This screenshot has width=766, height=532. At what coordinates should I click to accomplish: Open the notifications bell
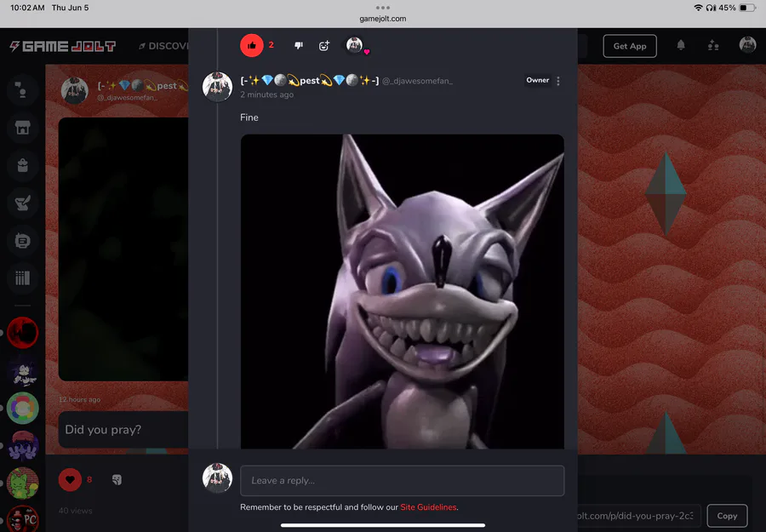tap(681, 45)
